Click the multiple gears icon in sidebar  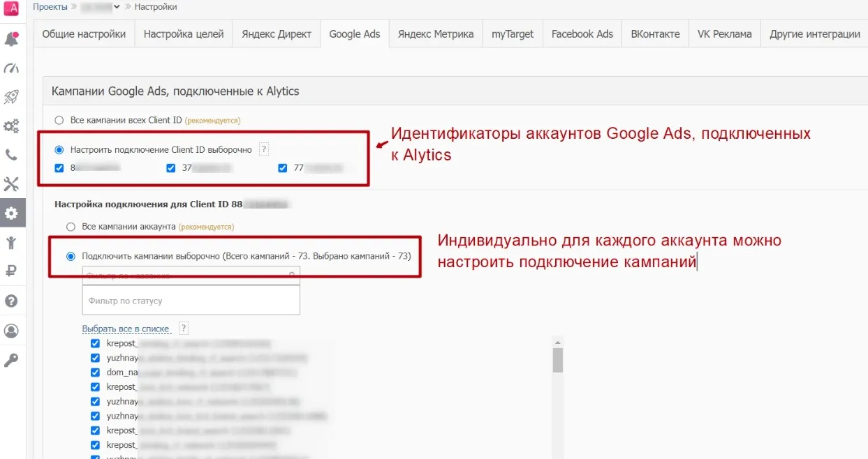[x=11, y=126]
